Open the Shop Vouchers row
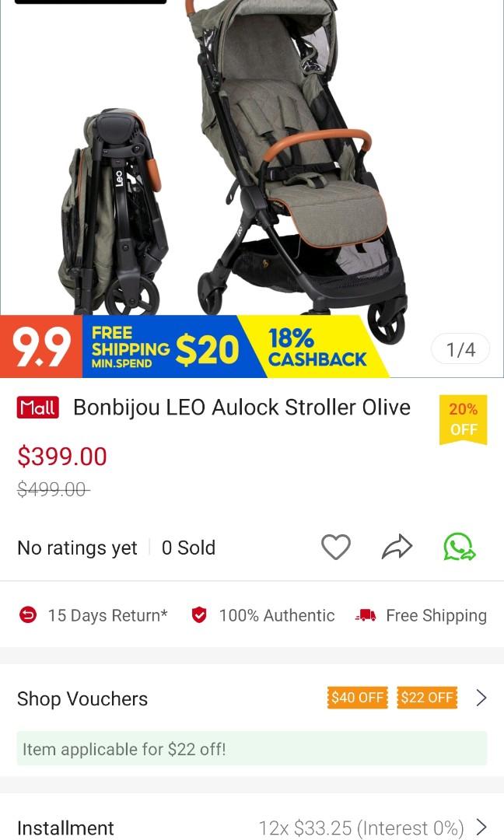Viewport: 504px width, 840px height. [252, 698]
